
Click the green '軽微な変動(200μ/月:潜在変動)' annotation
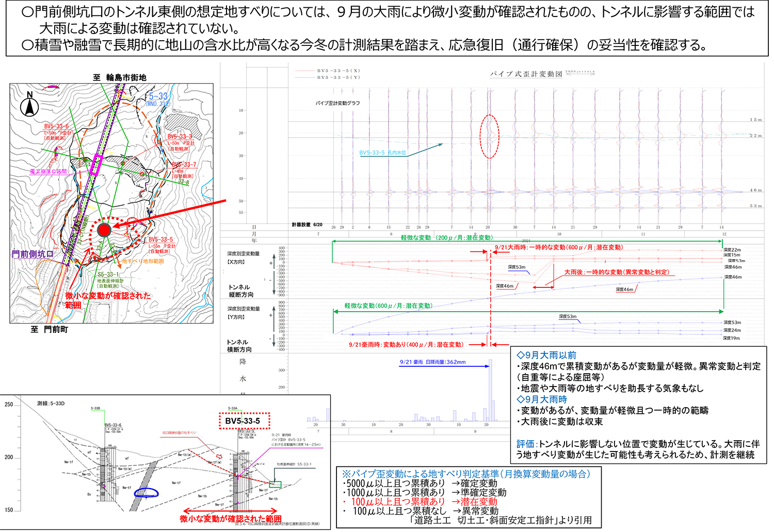click(447, 238)
